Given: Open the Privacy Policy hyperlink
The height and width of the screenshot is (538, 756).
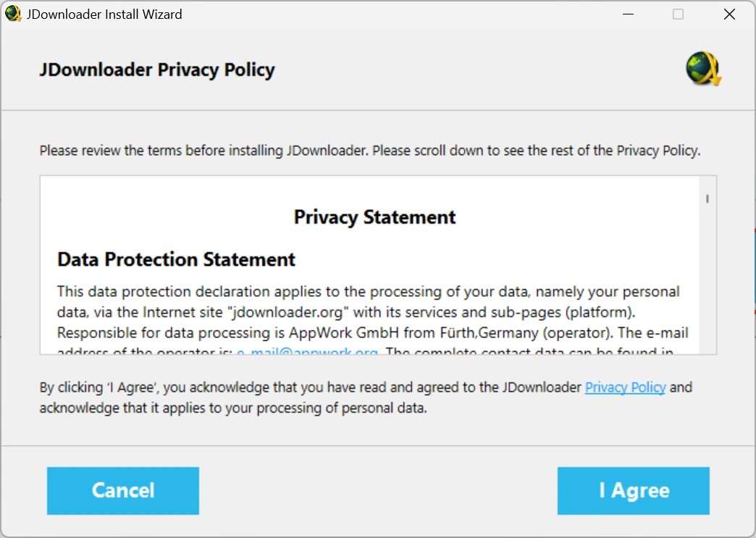Looking at the screenshot, I should click(625, 387).
